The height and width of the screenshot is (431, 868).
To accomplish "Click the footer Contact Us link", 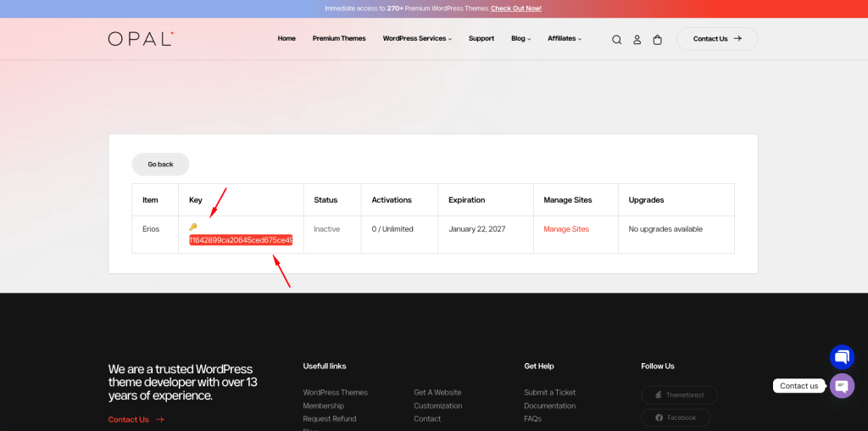I will point(136,419).
